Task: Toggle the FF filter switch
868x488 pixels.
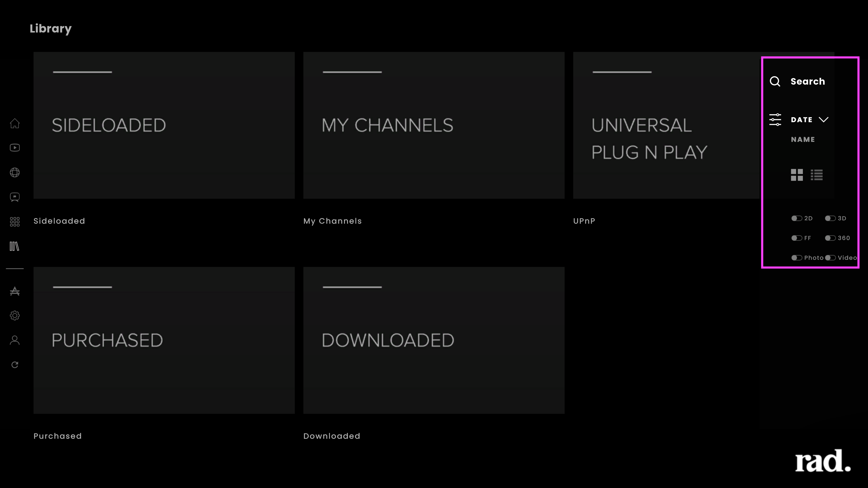Action: (797, 238)
